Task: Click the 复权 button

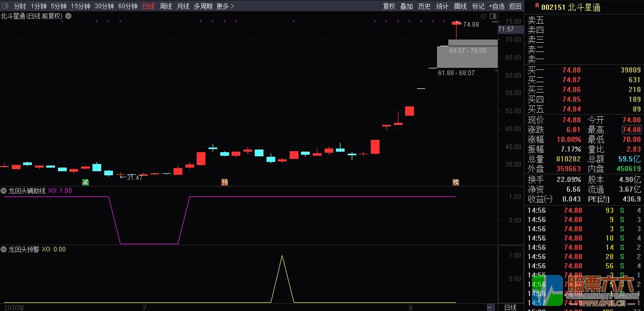Action: coord(389,6)
